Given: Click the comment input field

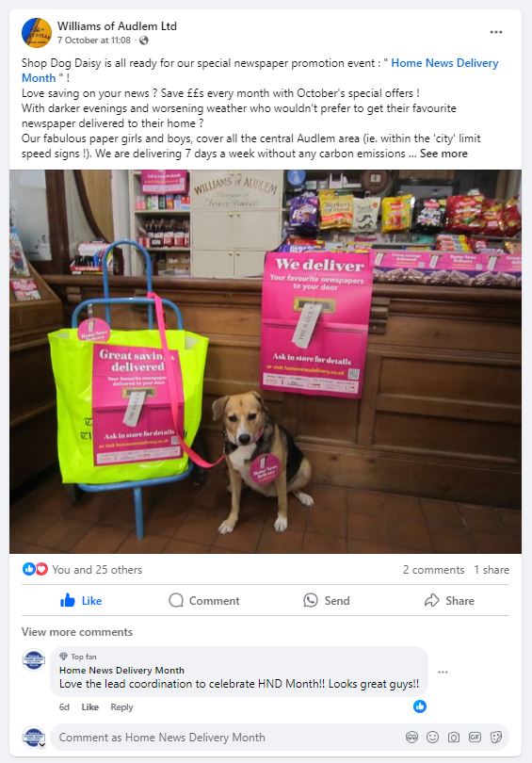Looking at the screenshot, I should (x=229, y=738).
